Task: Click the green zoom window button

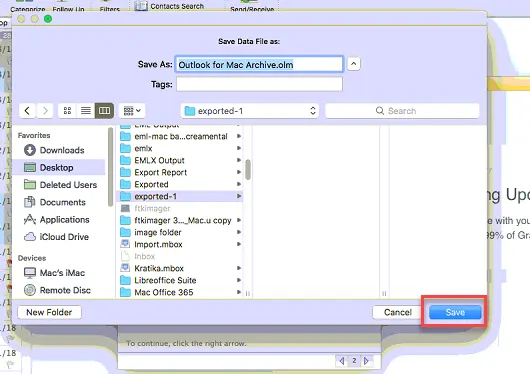Action: point(48,19)
